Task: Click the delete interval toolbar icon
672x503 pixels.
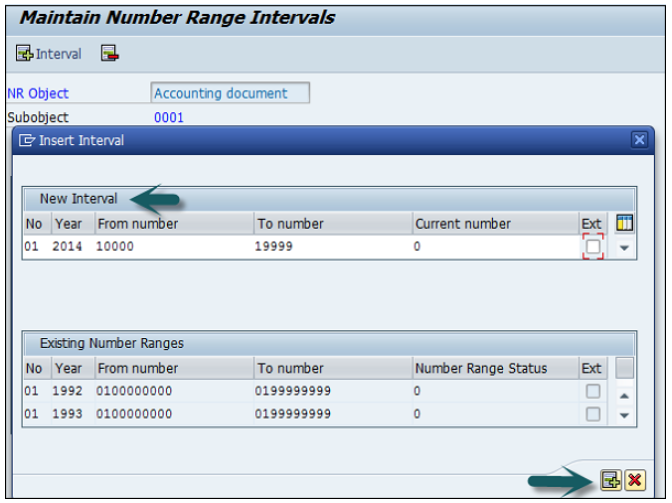Action: [110, 54]
